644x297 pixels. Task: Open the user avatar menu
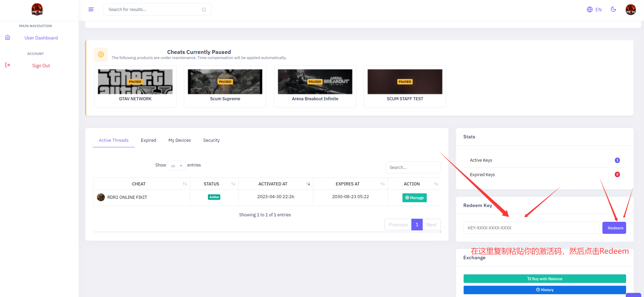pos(631,10)
